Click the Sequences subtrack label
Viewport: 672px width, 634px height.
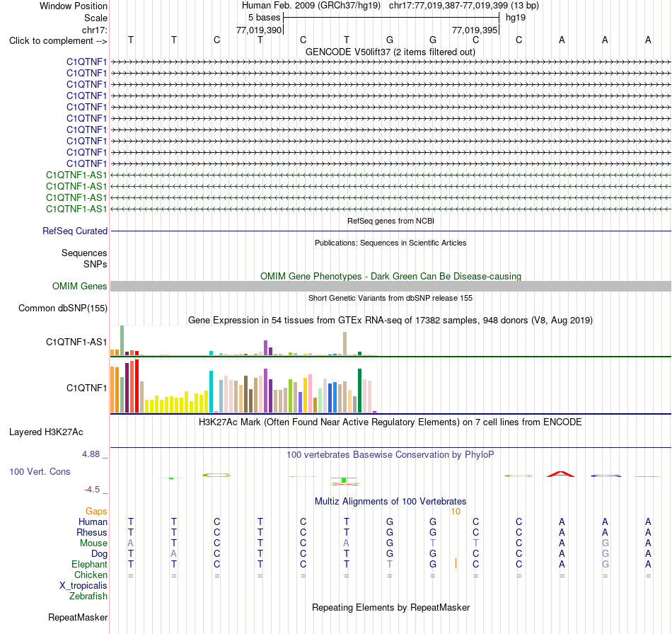click(84, 253)
